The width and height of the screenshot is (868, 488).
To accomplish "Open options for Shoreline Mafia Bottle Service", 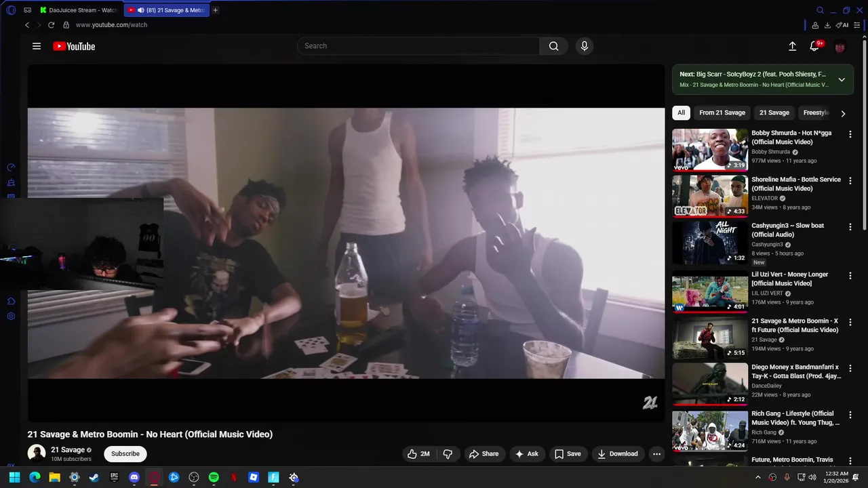I will pos(850,181).
